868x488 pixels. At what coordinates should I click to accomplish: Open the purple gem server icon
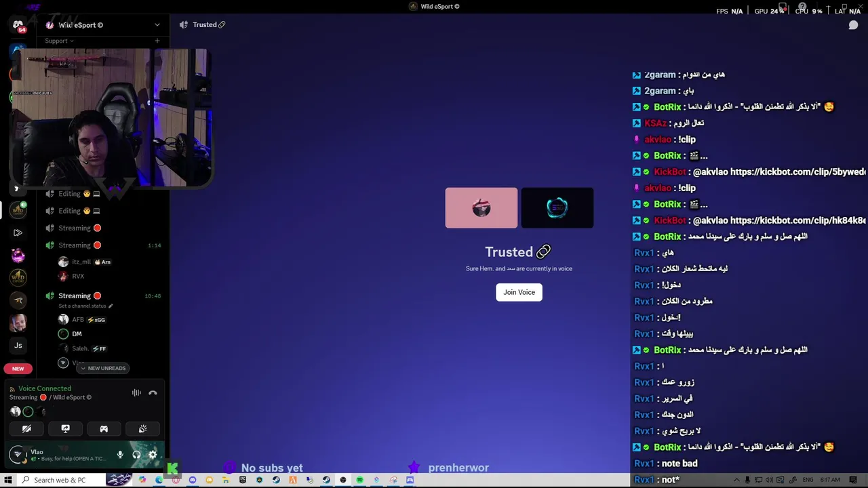[x=18, y=256]
